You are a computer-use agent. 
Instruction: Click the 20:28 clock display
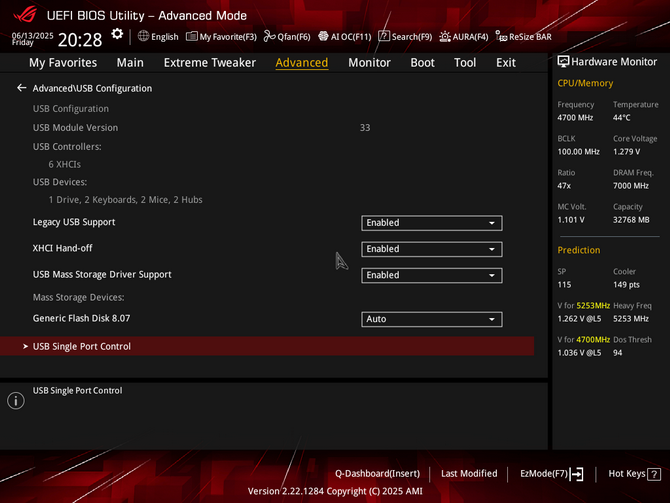pyautogui.click(x=80, y=40)
